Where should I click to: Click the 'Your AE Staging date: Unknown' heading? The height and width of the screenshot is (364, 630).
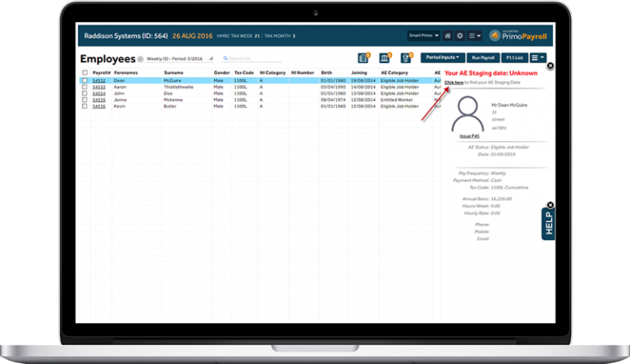click(x=491, y=73)
